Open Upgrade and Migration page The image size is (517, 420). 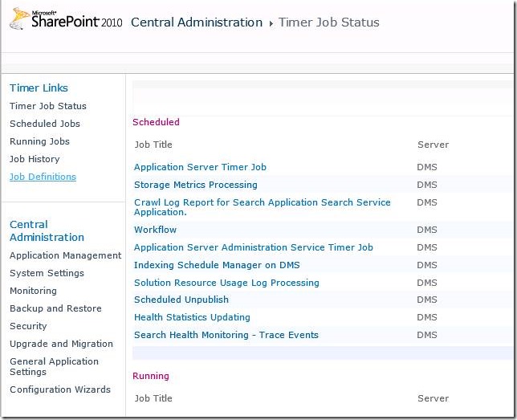pos(61,344)
